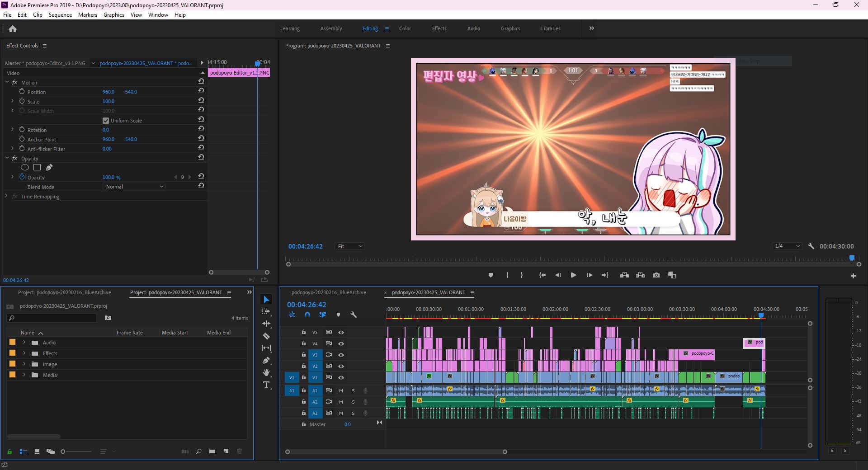Switch to Audio workspace
This screenshot has height=470, width=868.
tap(473, 28)
